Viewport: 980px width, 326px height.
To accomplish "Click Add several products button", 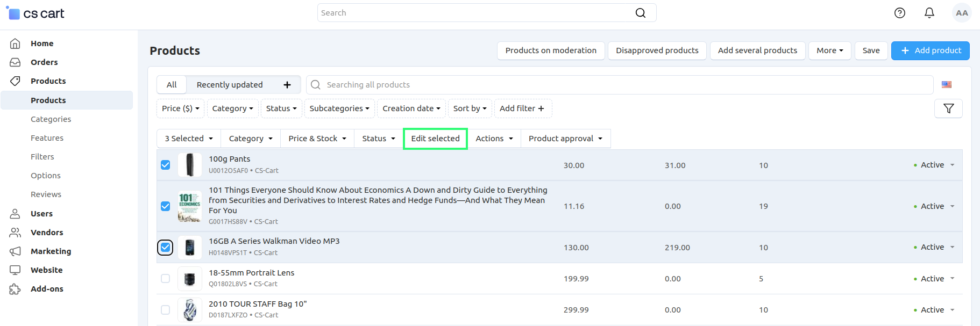I will pos(758,50).
